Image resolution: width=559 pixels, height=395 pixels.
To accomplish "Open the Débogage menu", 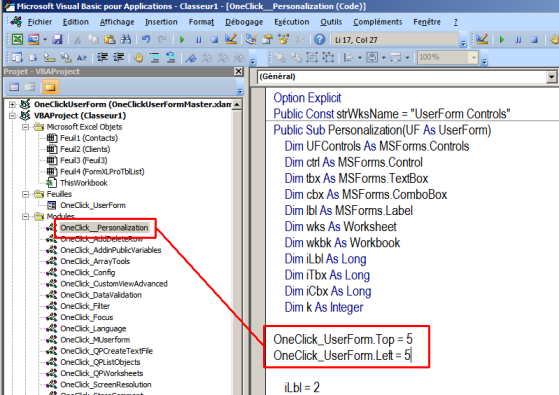I will [x=244, y=22].
